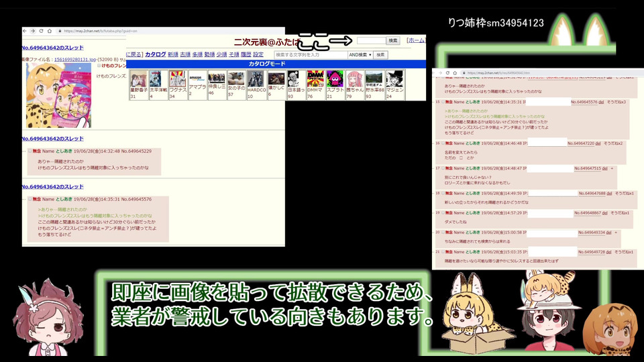Select the カタログ catalog tab link
644x362 pixels.
tap(155, 54)
